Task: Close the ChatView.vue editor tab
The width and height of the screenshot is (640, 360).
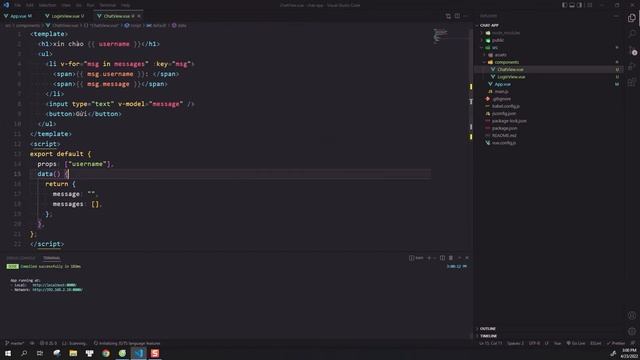Action: pyautogui.click(x=139, y=16)
